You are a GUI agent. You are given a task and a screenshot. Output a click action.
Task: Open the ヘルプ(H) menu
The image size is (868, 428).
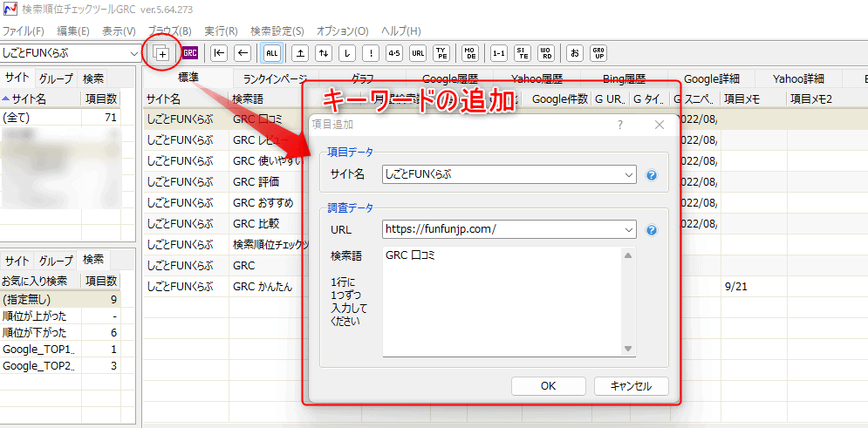point(400,31)
